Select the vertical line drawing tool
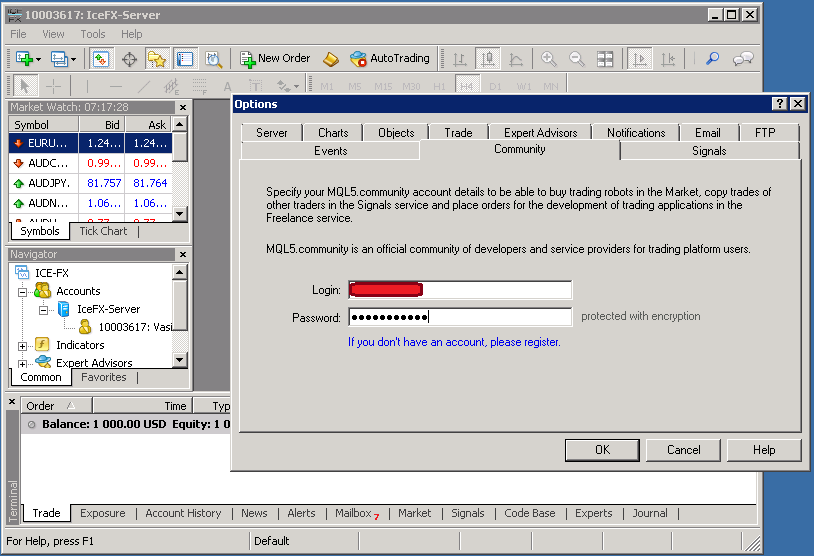This screenshot has height=556, width=814. (87, 86)
